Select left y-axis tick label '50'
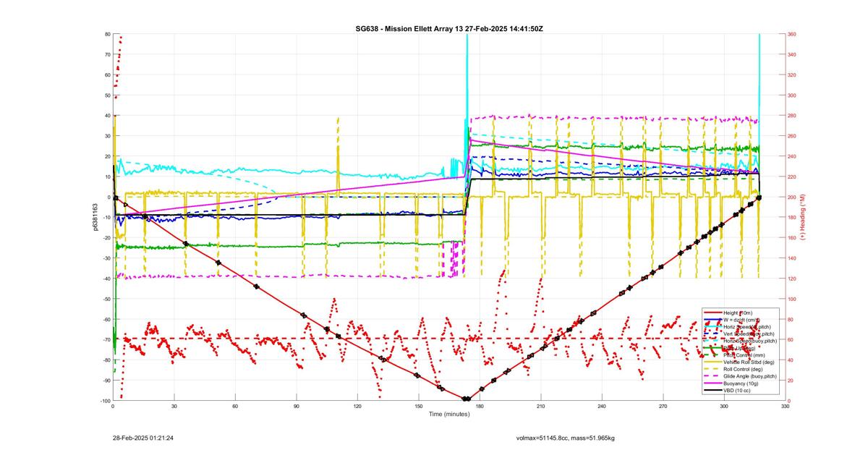This screenshot has width=868, height=450. tap(107, 95)
